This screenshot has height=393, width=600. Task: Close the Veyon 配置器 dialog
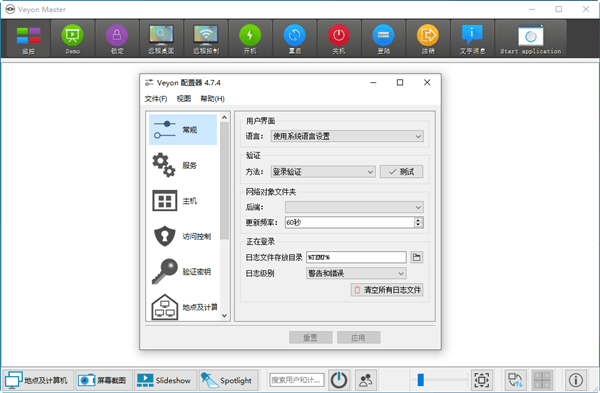427,82
